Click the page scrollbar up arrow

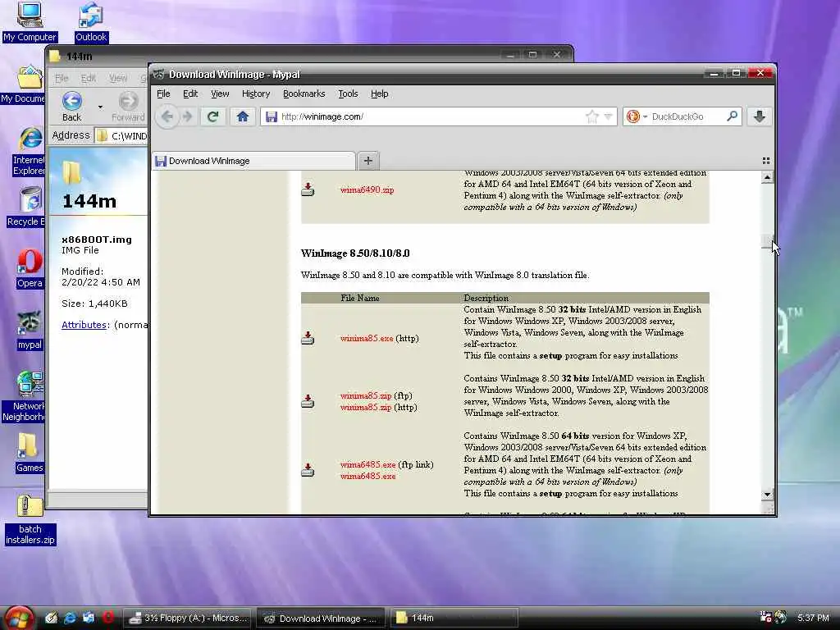pos(767,177)
